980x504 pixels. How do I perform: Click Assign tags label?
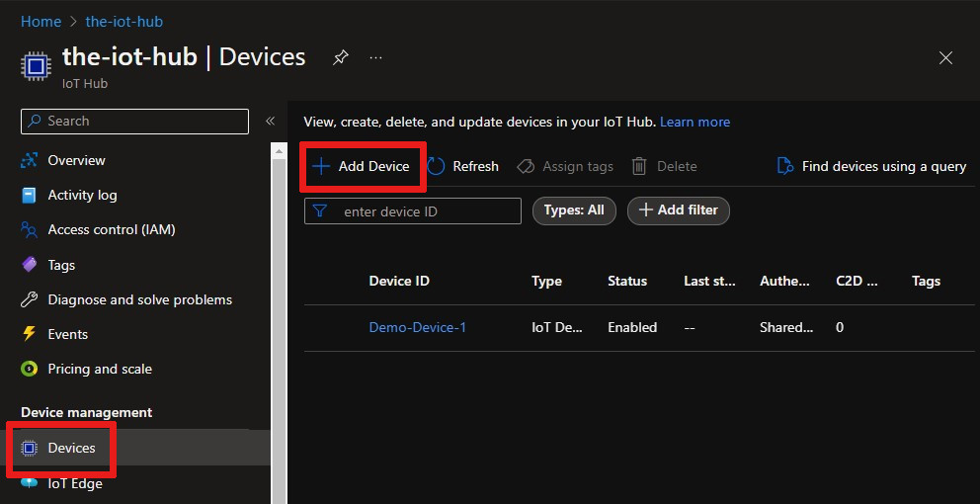click(578, 166)
